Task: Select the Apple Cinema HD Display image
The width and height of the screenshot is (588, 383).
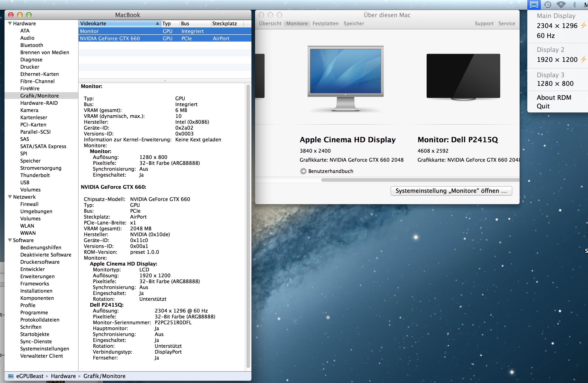Action: point(345,78)
